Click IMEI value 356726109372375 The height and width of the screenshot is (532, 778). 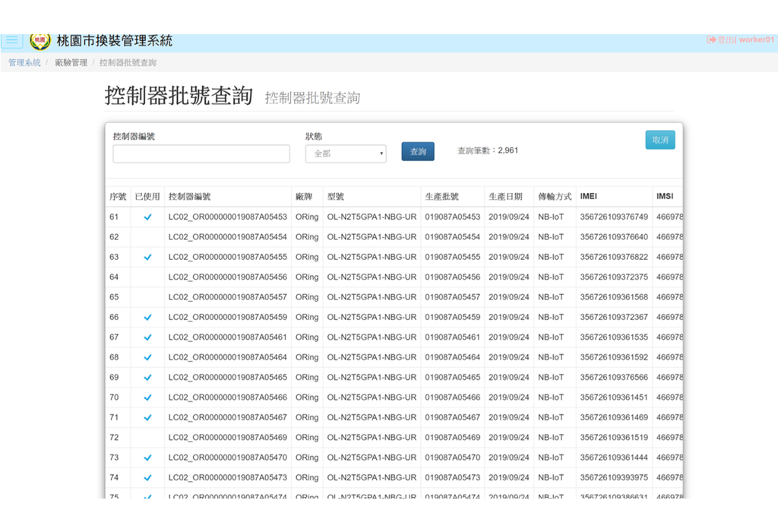[614, 277]
